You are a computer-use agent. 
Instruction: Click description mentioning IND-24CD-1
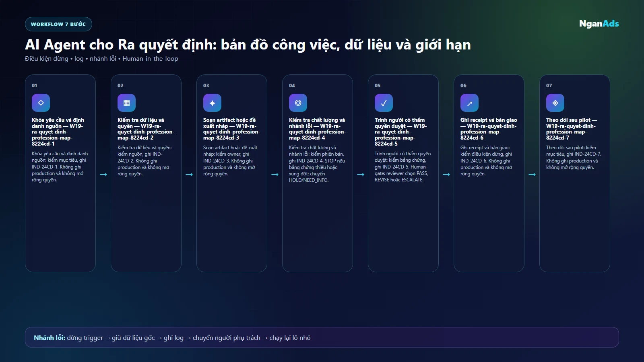[x=60, y=167]
